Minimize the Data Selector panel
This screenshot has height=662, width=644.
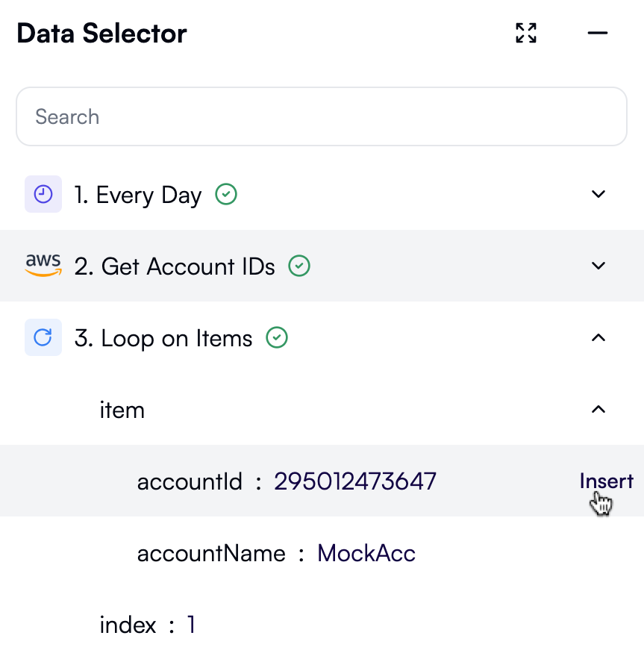pyautogui.click(x=598, y=33)
